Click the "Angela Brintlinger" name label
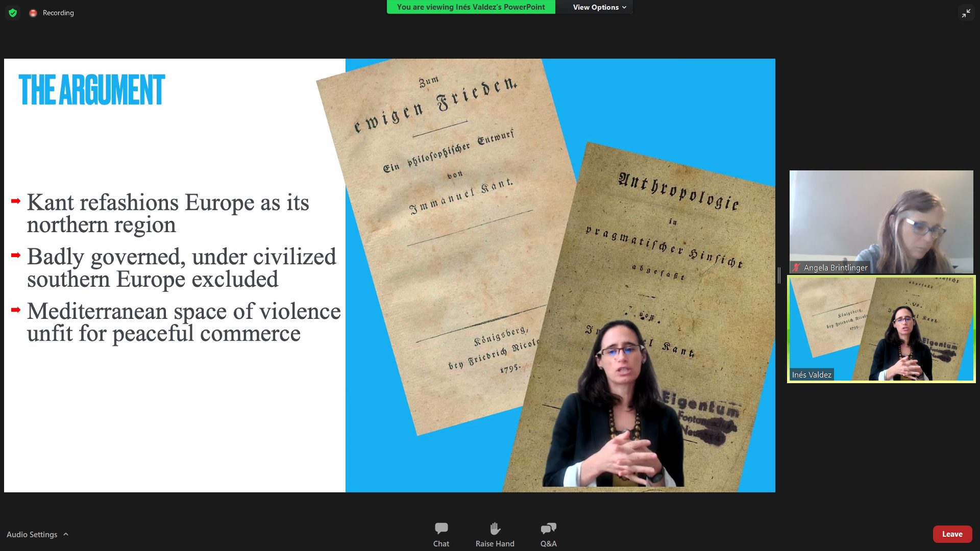 (x=836, y=267)
